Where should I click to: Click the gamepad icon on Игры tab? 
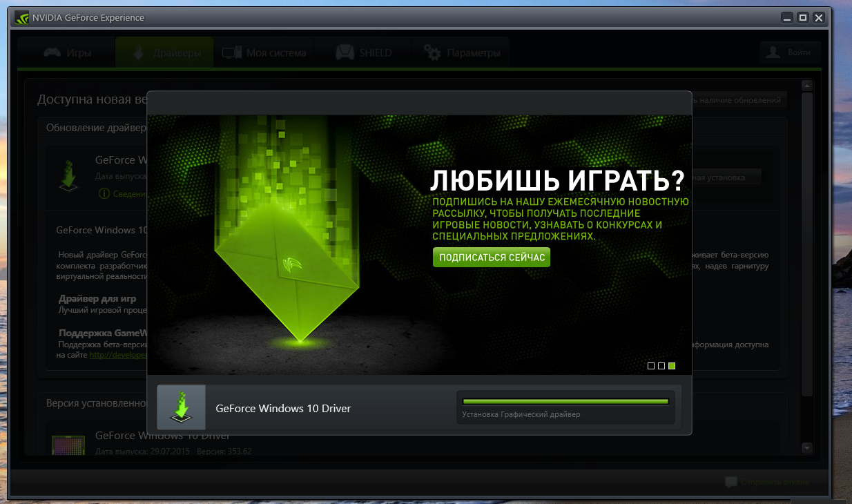pos(52,52)
